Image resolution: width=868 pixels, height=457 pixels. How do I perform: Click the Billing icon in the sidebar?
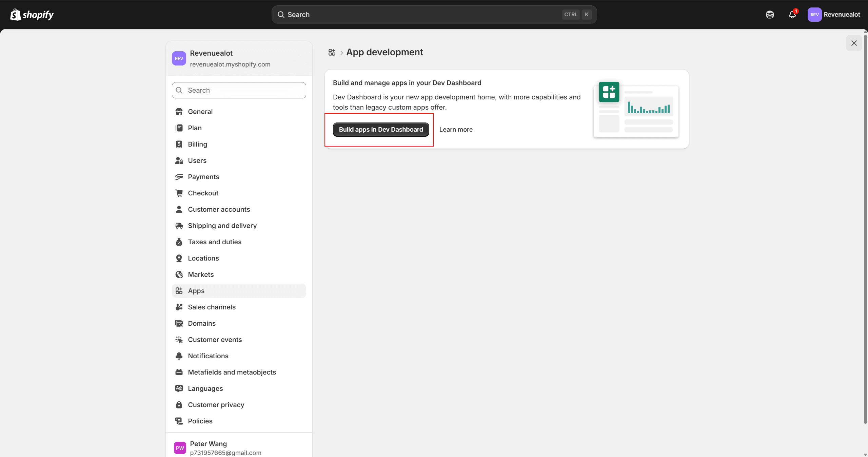coord(179,144)
